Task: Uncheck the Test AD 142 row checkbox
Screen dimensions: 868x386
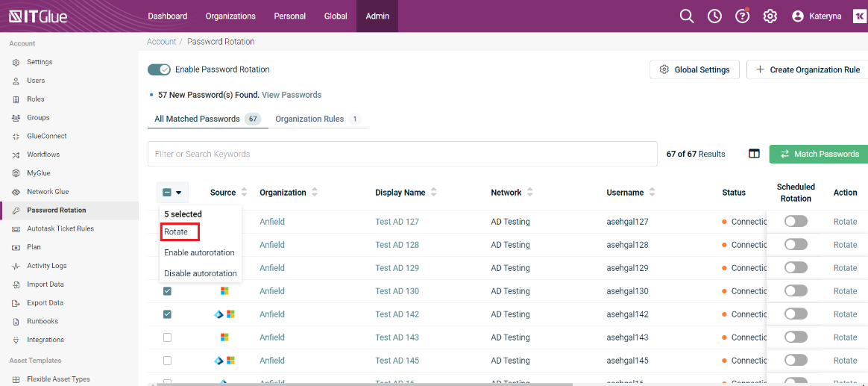Action: [167, 314]
